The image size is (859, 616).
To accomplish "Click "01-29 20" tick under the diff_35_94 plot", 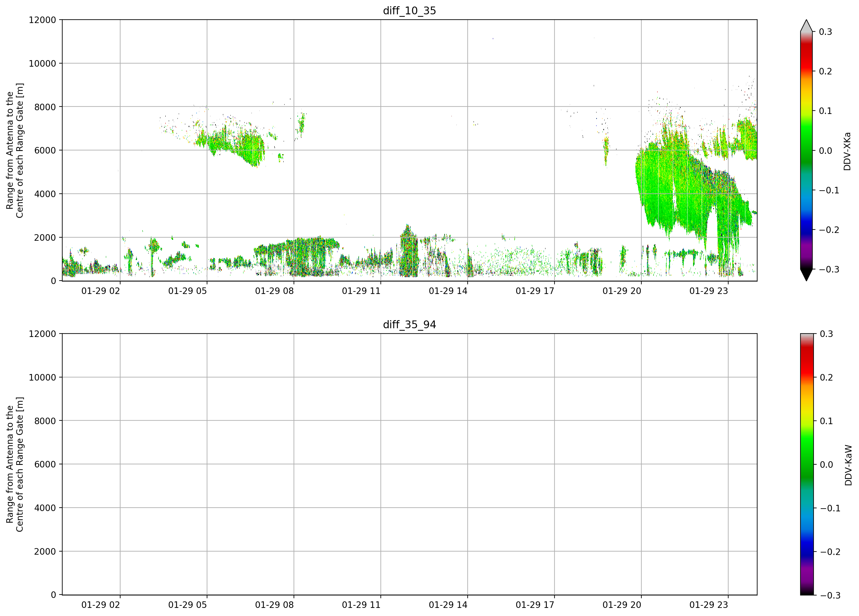I will (x=622, y=605).
